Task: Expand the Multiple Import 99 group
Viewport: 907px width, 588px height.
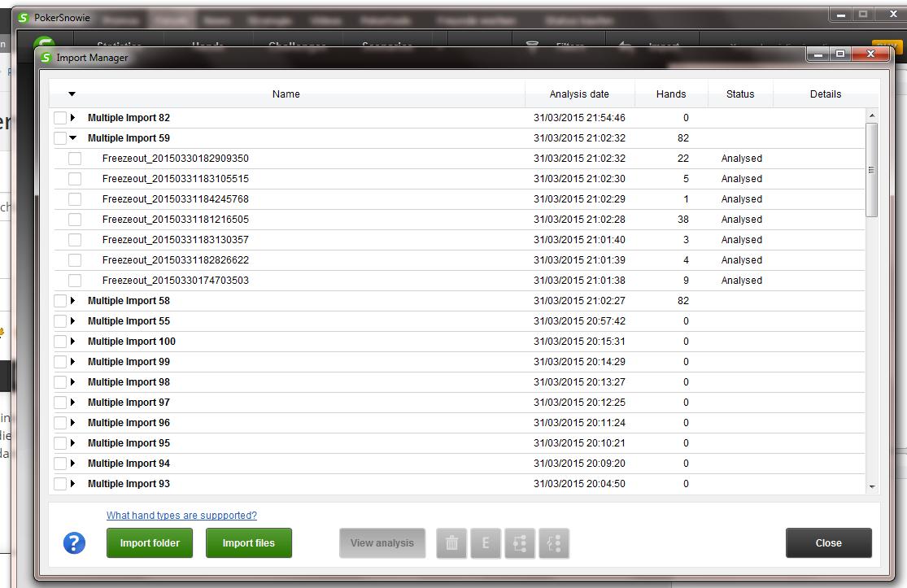Action: click(x=73, y=361)
